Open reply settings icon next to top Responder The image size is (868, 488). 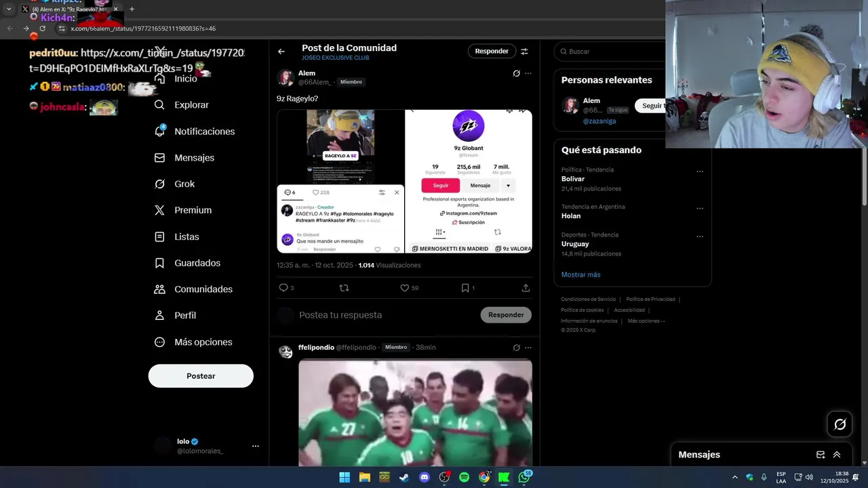[524, 52]
